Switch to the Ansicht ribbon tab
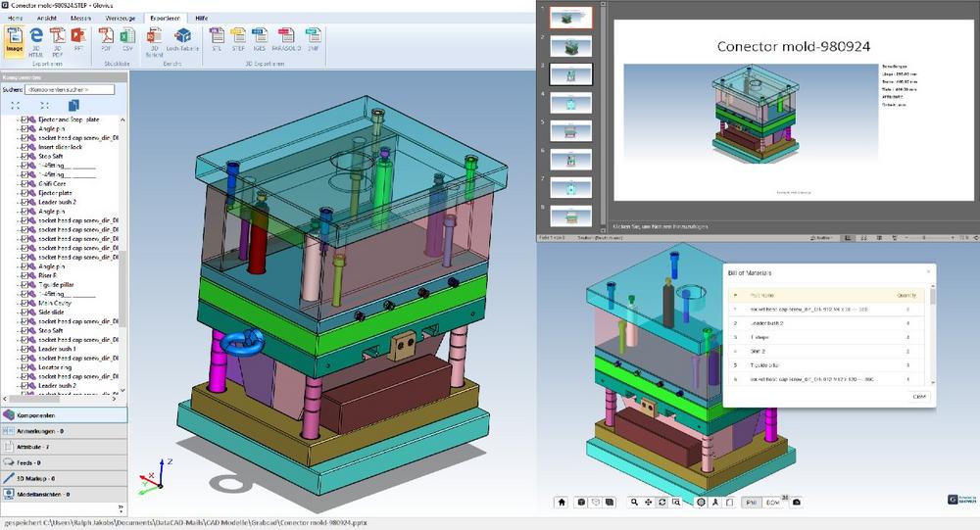980x530 pixels. click(x=46, y=19)
